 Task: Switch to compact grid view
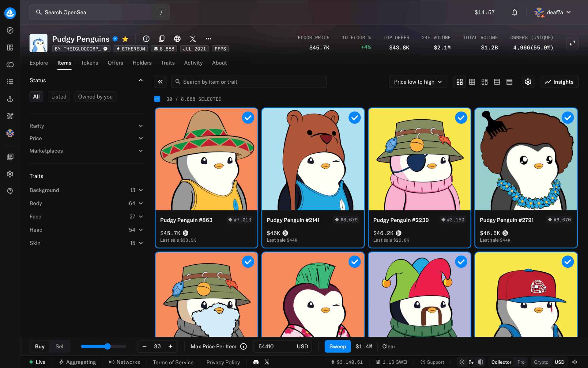[472, 82]
